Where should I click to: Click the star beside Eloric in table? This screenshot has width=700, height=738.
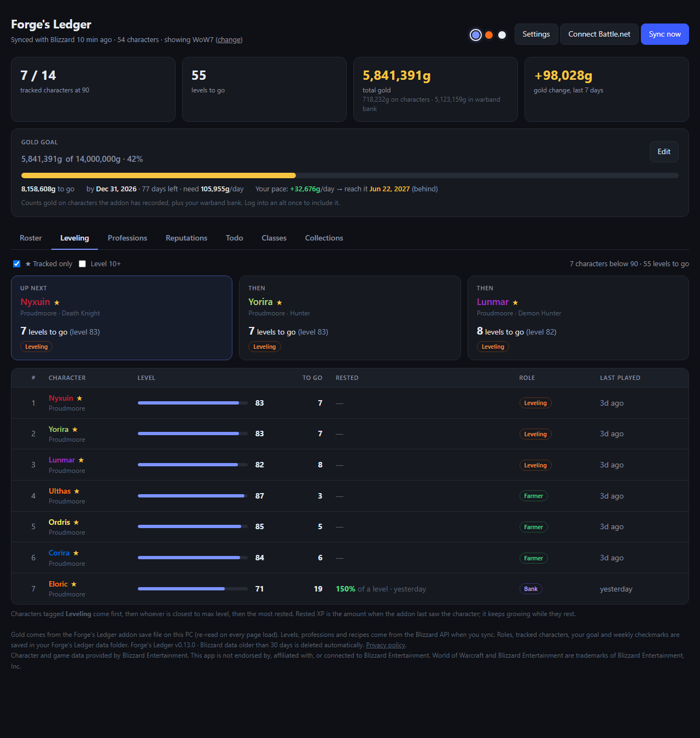(74, 584)
